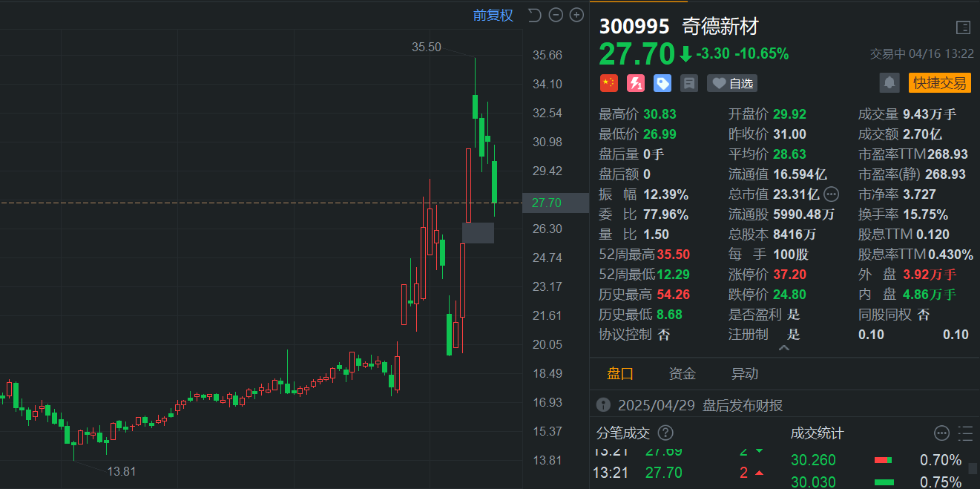
Task: Click the 流通值 16.594亿 value
Action: click(800, 174)
